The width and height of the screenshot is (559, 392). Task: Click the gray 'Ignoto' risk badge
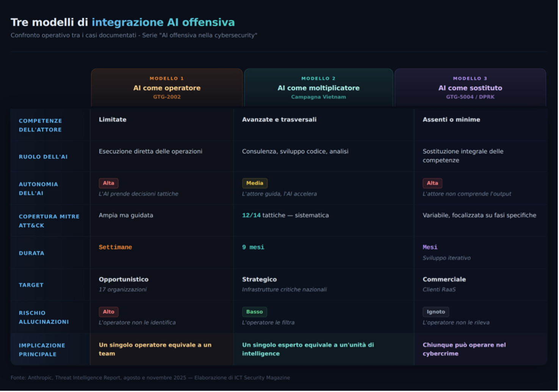(436, 312)
